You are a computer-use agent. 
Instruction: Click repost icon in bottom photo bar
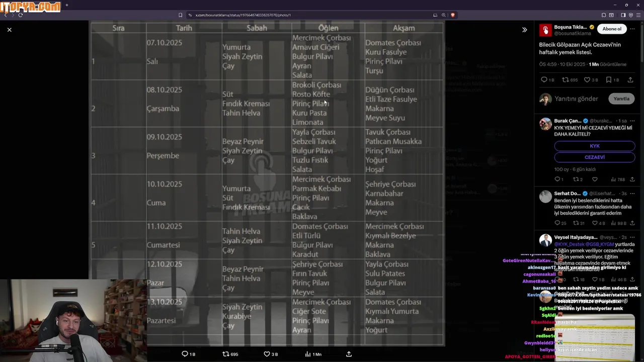(226, 354)
